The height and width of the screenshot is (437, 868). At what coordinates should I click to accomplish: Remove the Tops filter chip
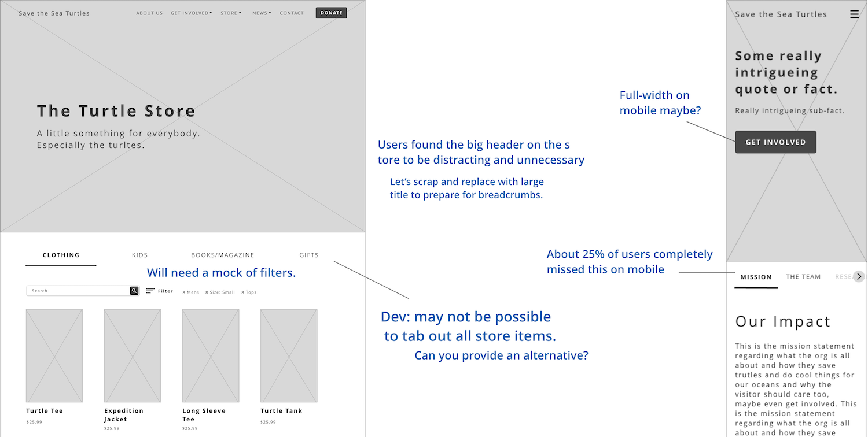click(x=248, y=292)
